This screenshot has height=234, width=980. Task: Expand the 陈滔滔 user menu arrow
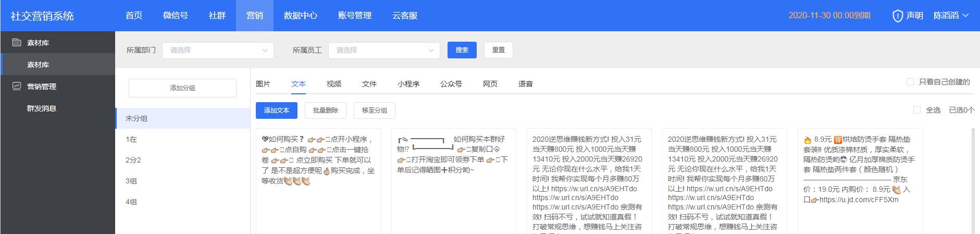click(965, 16)
